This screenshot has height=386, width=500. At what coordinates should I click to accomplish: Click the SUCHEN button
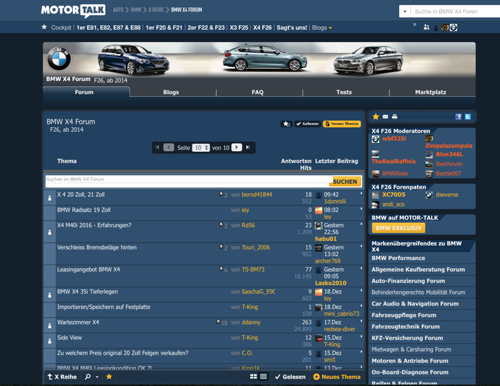pyautogui.click(x=345, y=182)
